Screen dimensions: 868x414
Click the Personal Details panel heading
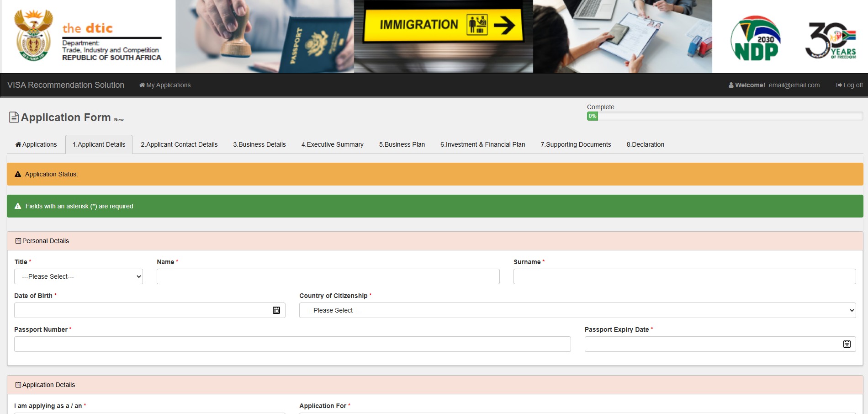435,241
